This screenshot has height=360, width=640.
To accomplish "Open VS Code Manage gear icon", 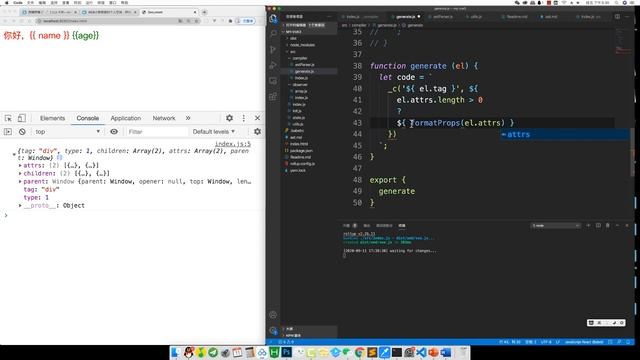I will tap(273, 331).
